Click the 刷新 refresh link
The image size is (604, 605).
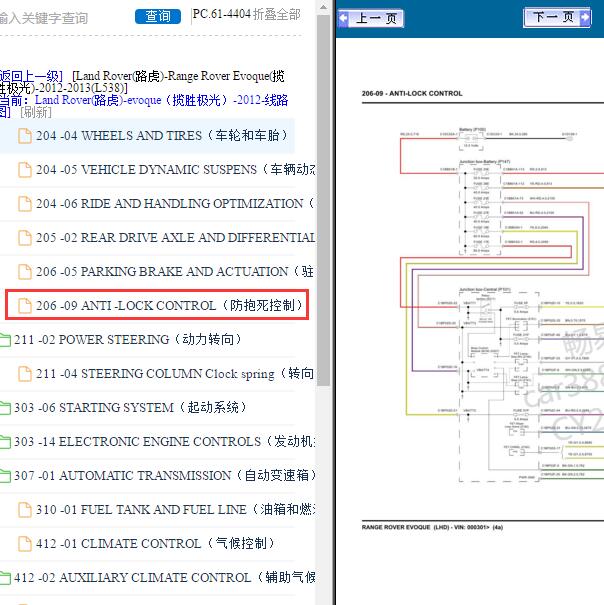pos(36,112)
